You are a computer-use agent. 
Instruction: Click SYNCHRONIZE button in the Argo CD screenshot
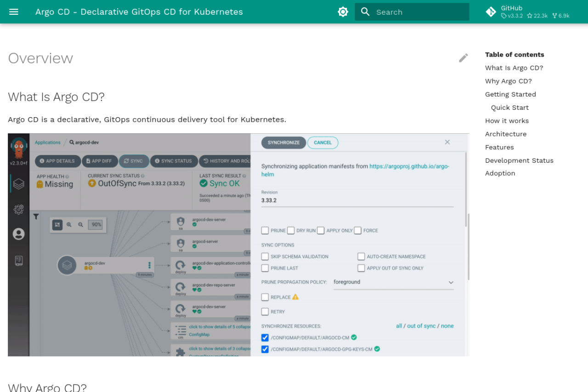click(x=283, y=142)
